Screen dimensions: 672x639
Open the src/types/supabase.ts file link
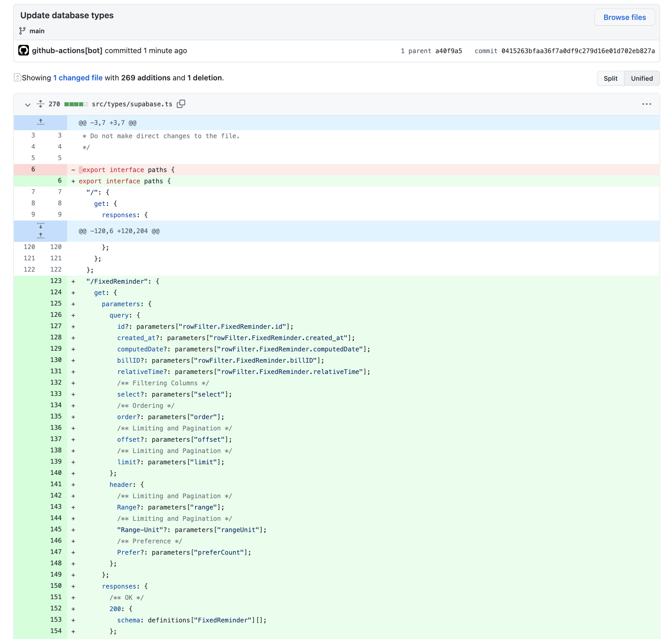pyautogui.click(x=132, y=104)
